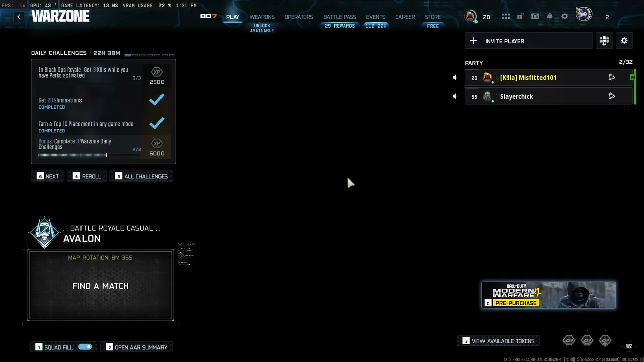Select the Bonus Warzone Daily Challenges row
Viewport: 644px width, 362px height.
pos(103,147)
